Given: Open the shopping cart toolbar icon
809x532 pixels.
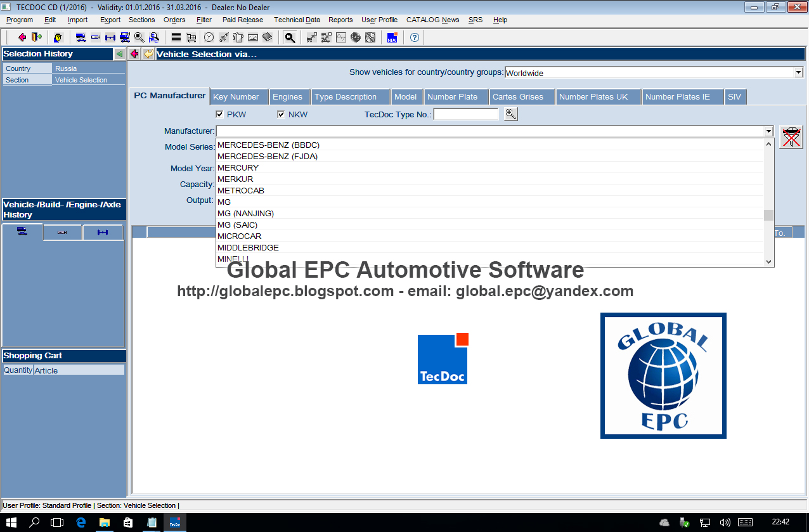Looking at the screenshot, I should coord(191,37).
